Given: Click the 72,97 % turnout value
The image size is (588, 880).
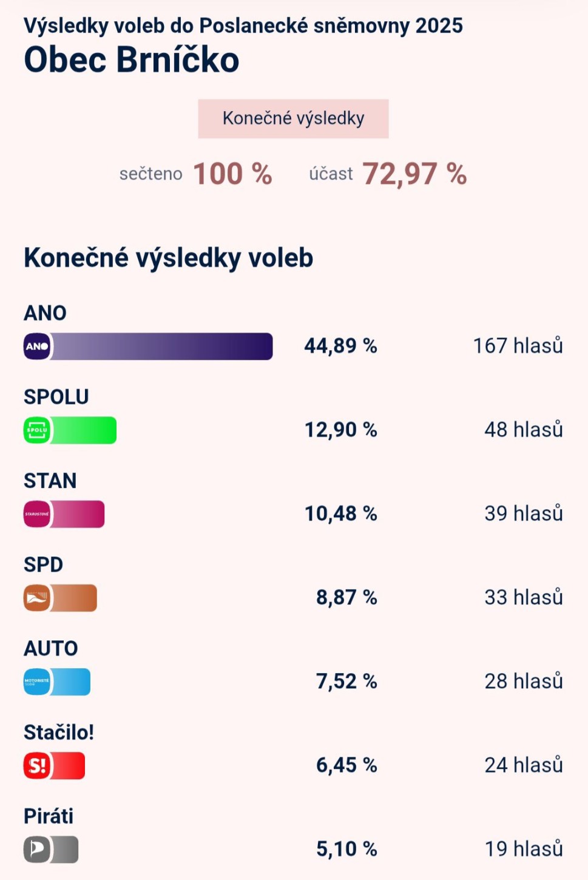Looking at the screenshot, I should click(x=414, y=174).
